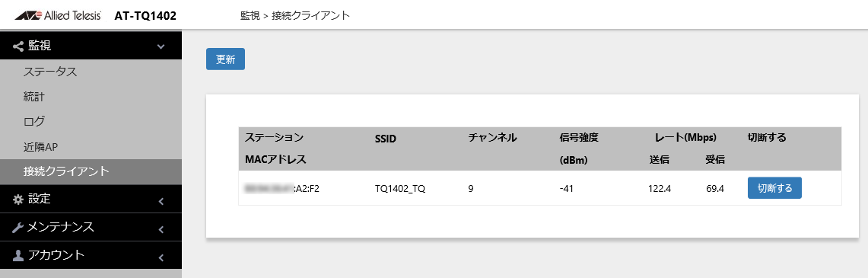This screenshot has height=278, width=868.
Task: Collapse the 監視 menu chevron
Action: (161, 46)
